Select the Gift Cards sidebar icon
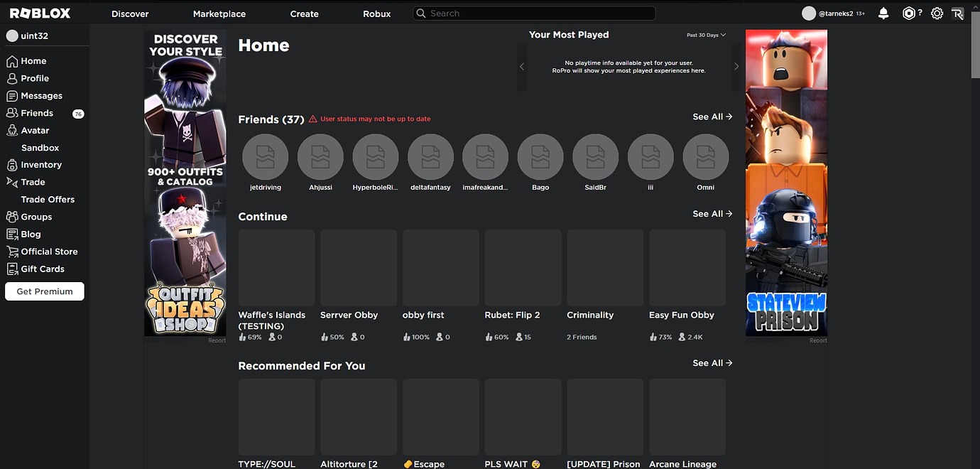This screenshot has width=980, height=469. pyautogui.click(x=11, y=269)
